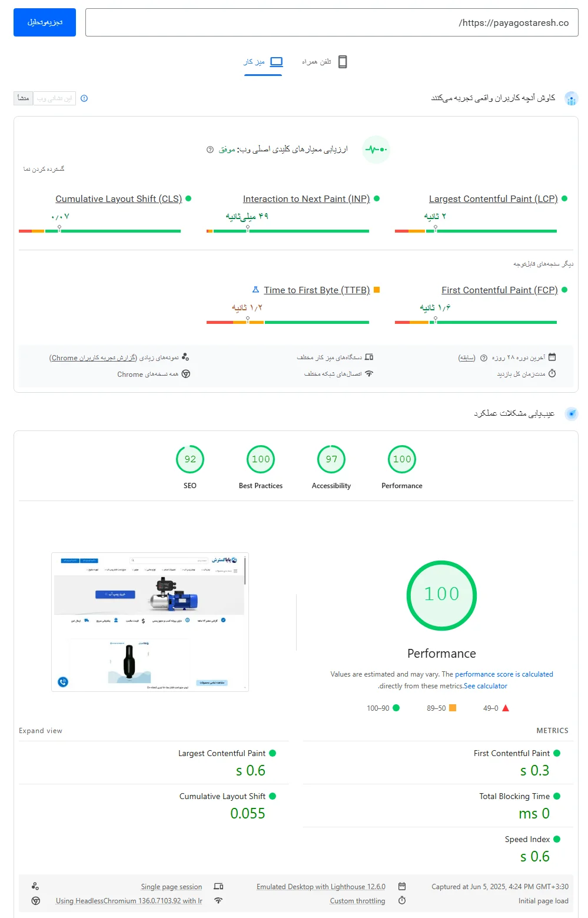Switch to the mobile phone tab

[x=324, y=62]
